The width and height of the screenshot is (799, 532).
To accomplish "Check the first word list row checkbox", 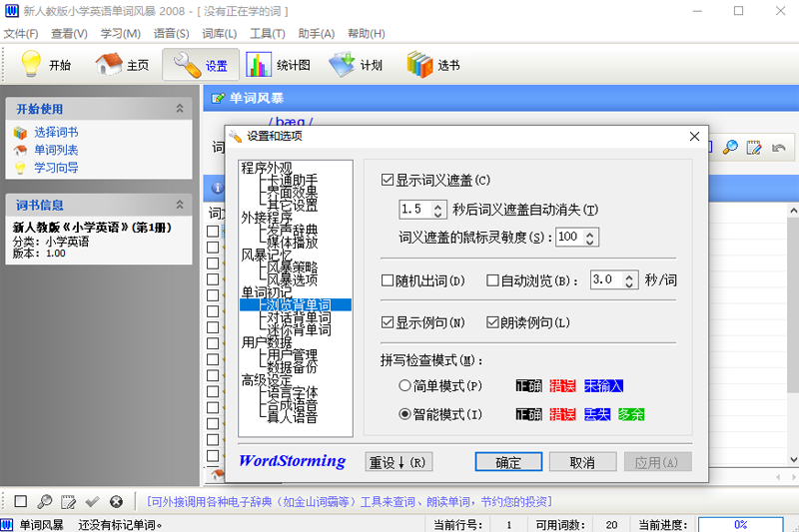I will (213, 232).
